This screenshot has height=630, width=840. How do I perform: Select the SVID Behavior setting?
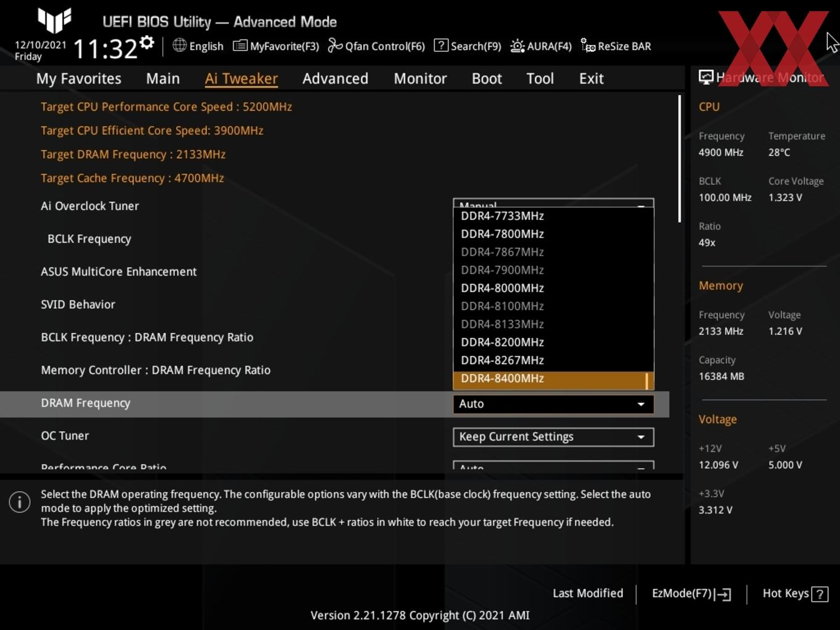tap(78, 304)
